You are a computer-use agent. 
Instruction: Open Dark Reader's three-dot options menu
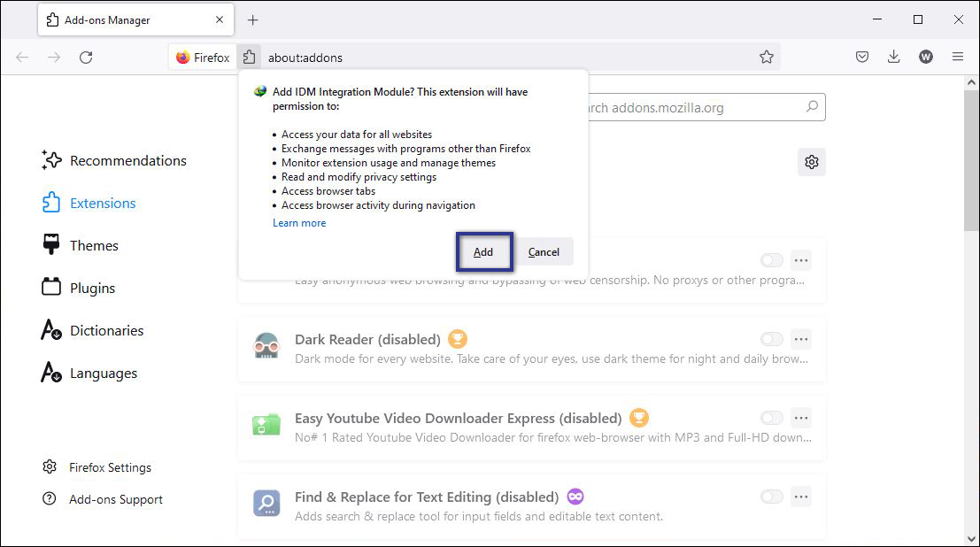point(801,338)
